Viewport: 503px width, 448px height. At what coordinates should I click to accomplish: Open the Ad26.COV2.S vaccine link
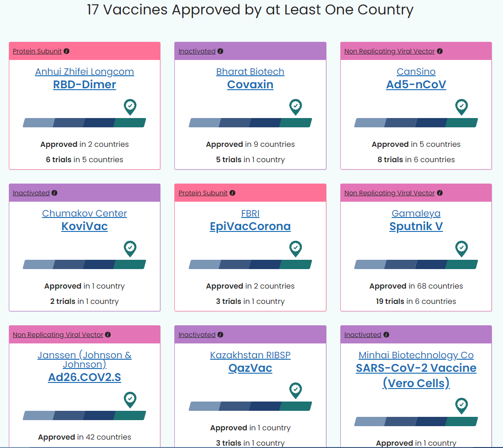84,377
